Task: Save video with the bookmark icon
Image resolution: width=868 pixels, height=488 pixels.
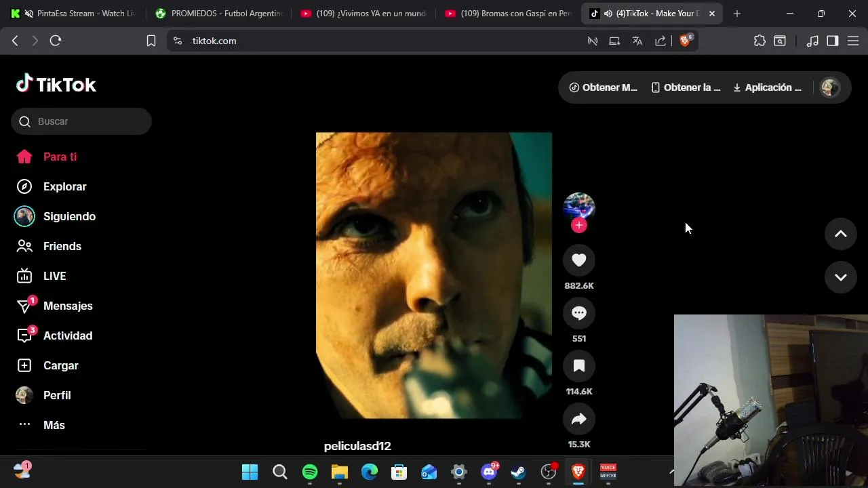Action: [x=579, y=366]
